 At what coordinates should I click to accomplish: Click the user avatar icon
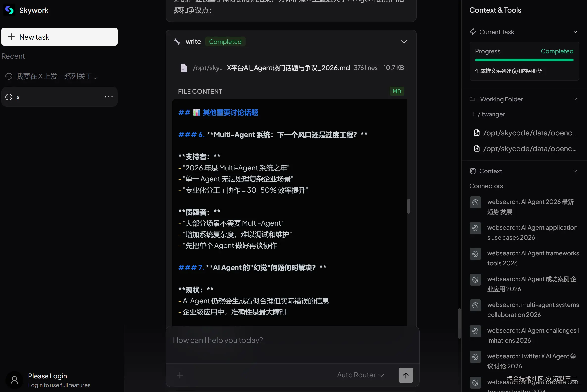click(14, 380)
